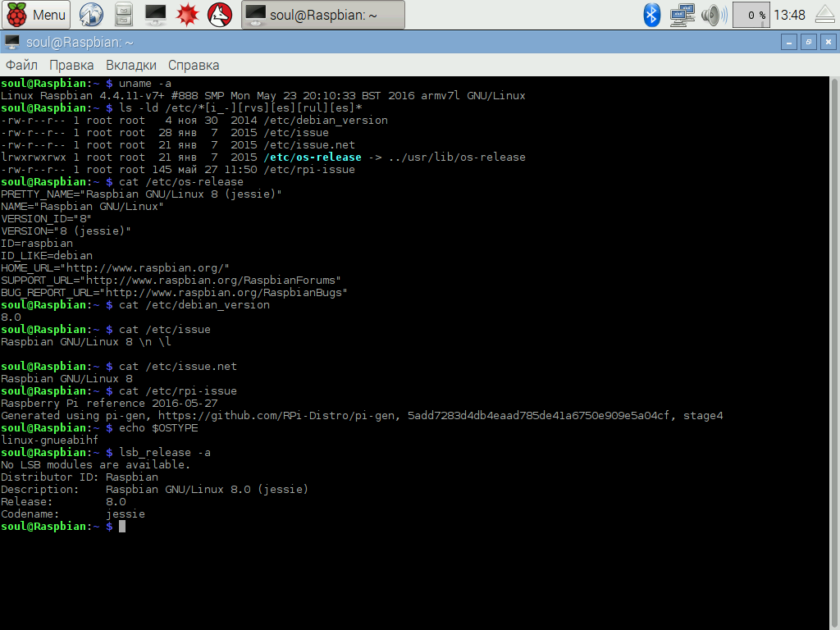Screen dimensions: 840x630
Task: Click the Raspberry Pi reference 2016-05-27 line
Action: [109, 404]
